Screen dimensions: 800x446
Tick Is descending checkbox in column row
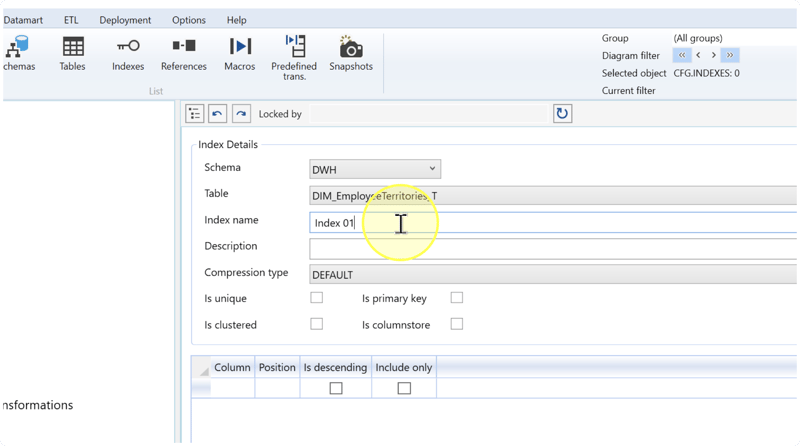[x=336, y=388]
